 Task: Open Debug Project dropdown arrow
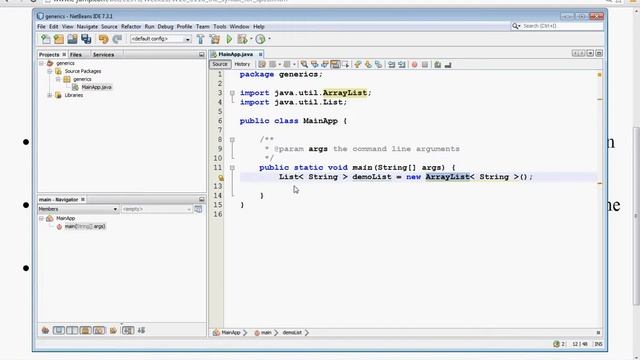[251, 39]
